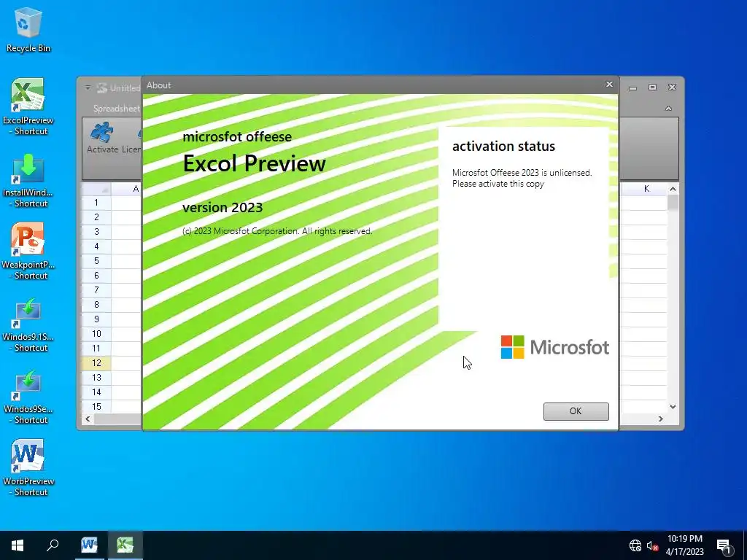Screen dimensions: 747x560
Task: Maximize the Excol Preview window
Action: point(652,87)
